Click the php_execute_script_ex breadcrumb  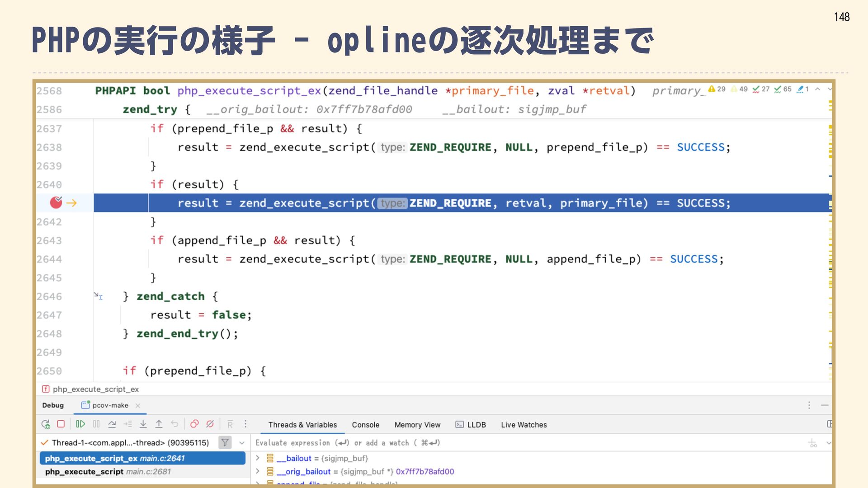(x=95, y=389)
